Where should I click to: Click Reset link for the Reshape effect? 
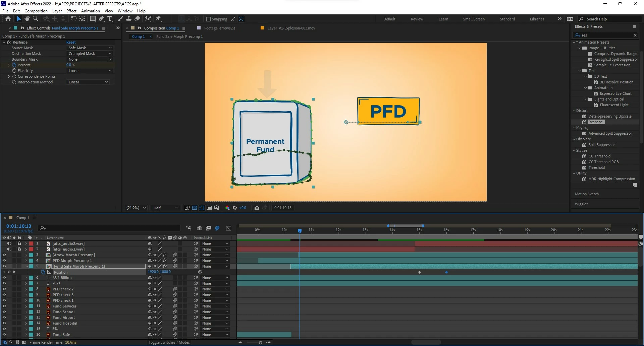tap(71, 42)
